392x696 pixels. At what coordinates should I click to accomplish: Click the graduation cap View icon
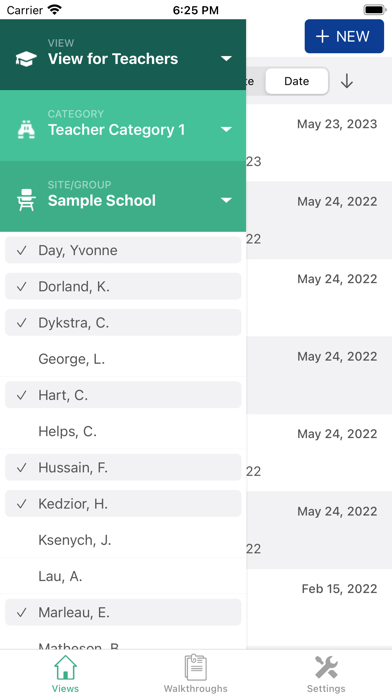26,59
